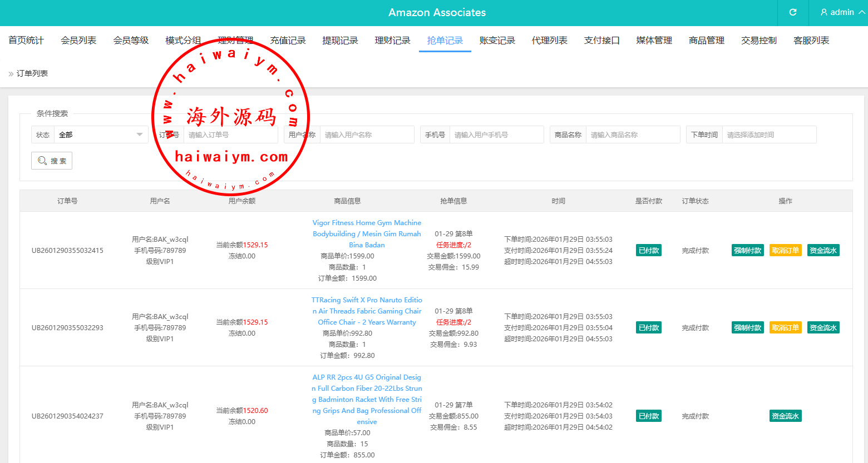Click the 搜索 search button
The width and height of the screenshot is (868, 463).
[52, 161]
